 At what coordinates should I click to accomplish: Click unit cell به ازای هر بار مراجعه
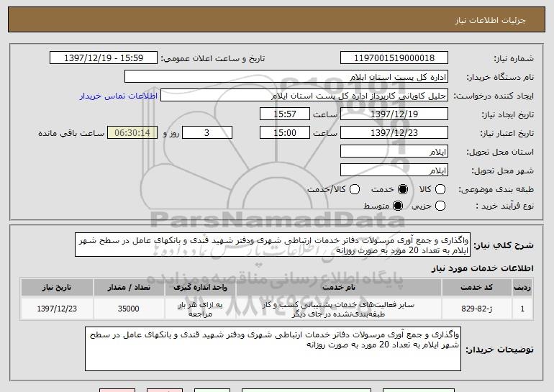[200, 309]
